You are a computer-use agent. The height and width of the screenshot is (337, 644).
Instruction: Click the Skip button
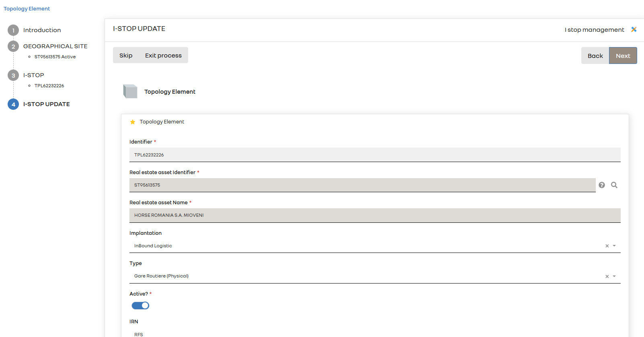[x=126, y=55]
